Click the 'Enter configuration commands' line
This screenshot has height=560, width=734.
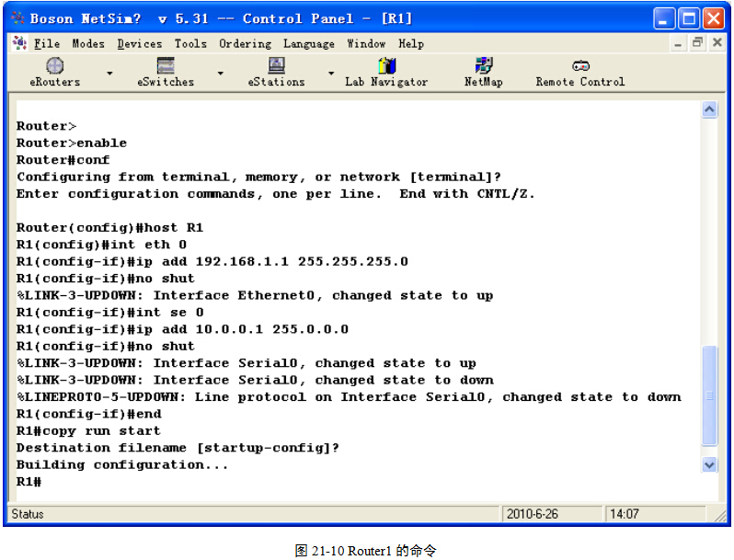(x=276, y=194)
